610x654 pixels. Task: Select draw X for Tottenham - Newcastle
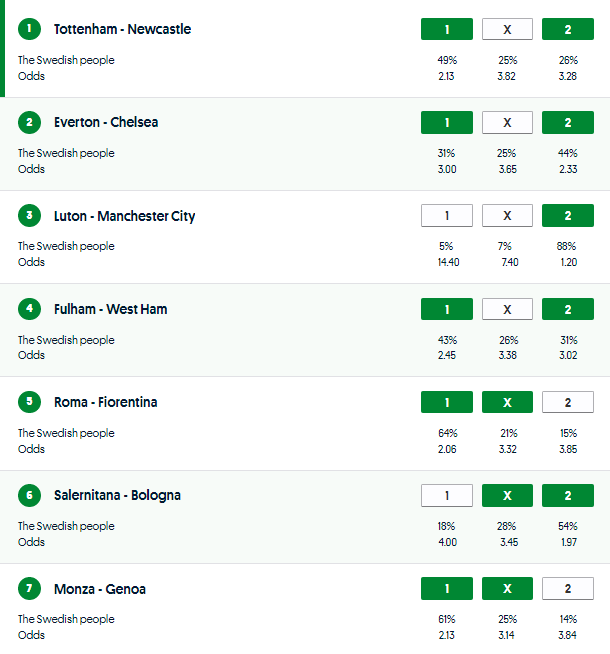(507, 29)
